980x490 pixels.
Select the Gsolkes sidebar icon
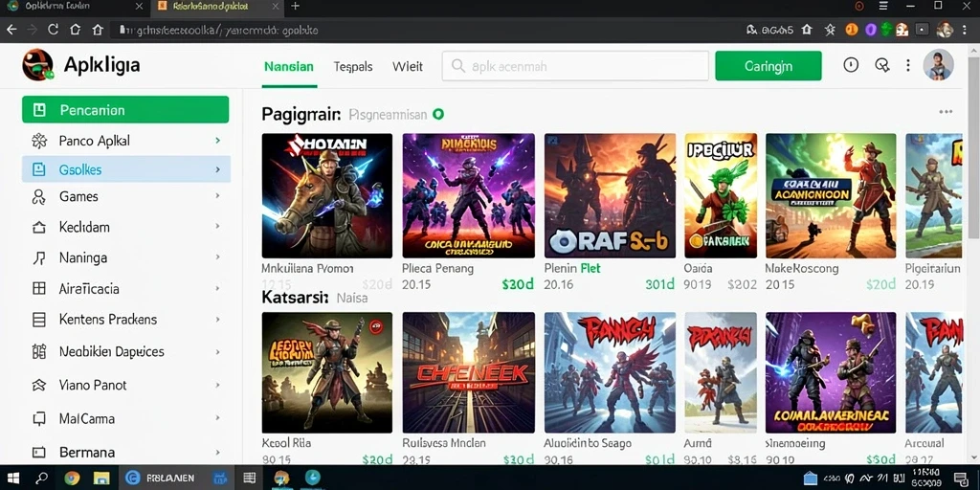click(x=38, y=169)
